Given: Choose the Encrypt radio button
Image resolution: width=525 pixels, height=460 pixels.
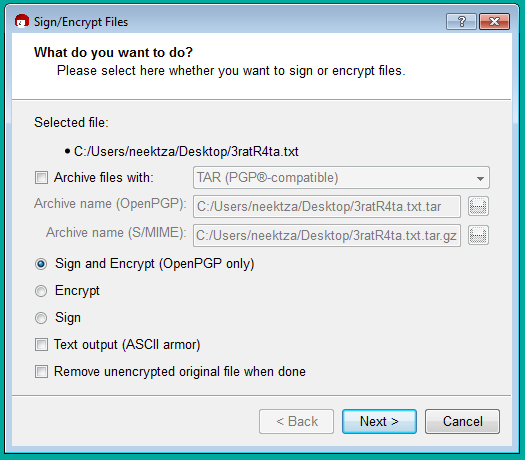Looking at the screenshot, I should (41, 291).
